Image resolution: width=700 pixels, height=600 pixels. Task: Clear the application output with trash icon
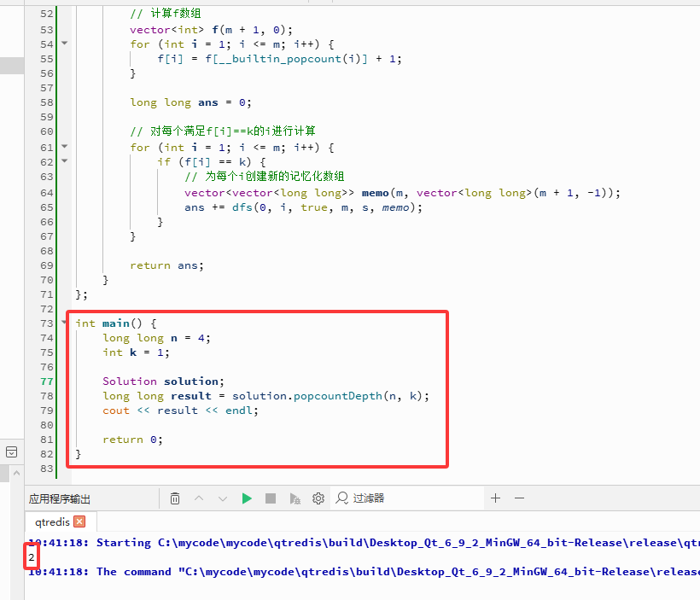[x=174, y=498]
